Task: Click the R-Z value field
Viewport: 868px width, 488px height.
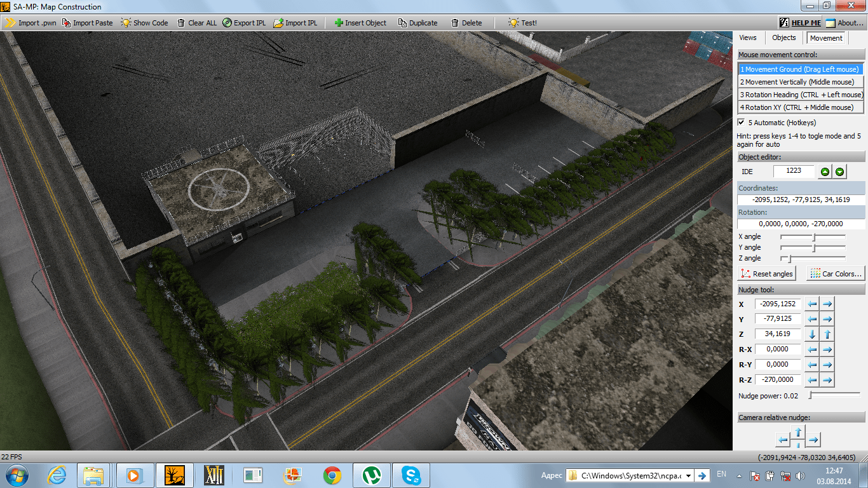Action: click(x=778, y=380)
